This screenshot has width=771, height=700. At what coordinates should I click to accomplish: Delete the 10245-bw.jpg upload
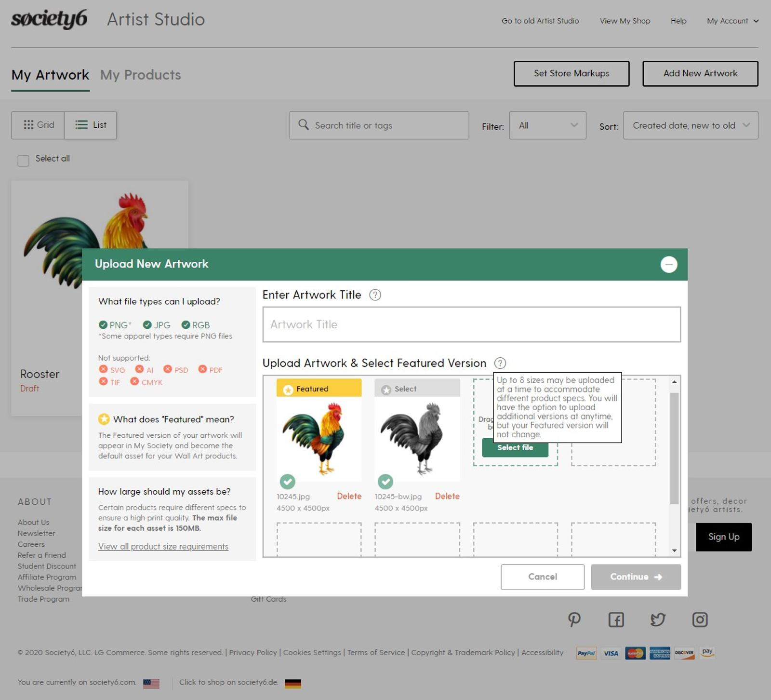coord(447,496)
